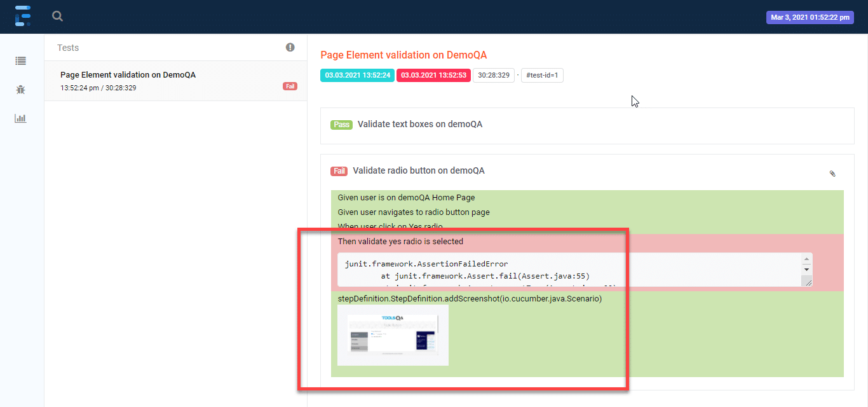868x407 pixels.
Task: Click the addScreenshot step definition text
Action: pos(470,299)
